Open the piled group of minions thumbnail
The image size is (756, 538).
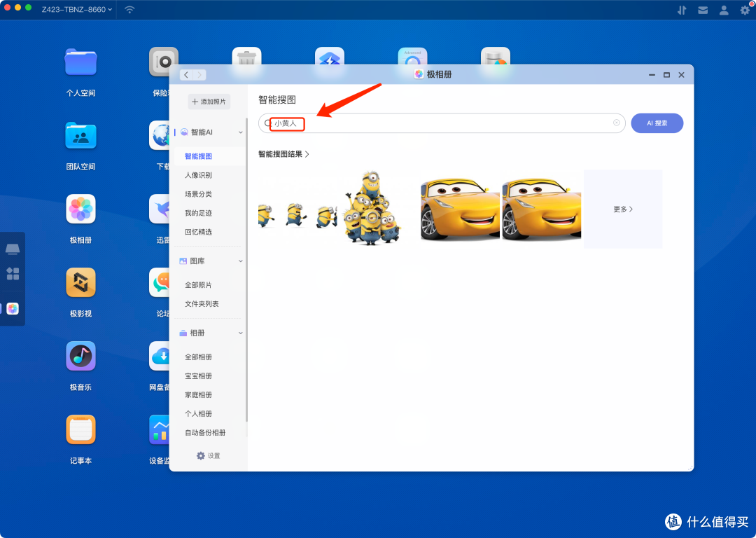coord(372,208)
